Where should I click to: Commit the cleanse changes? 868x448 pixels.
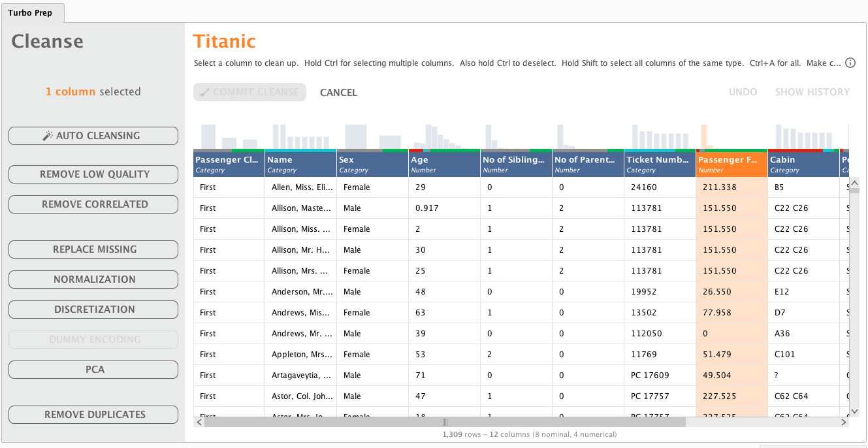(250, 92)
